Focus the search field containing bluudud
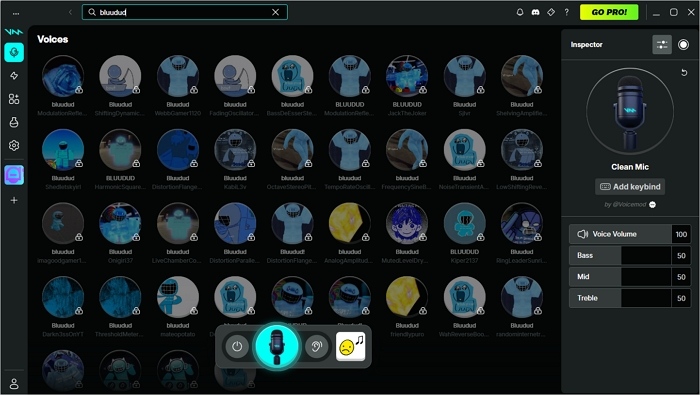 click(x=185, y=12)
